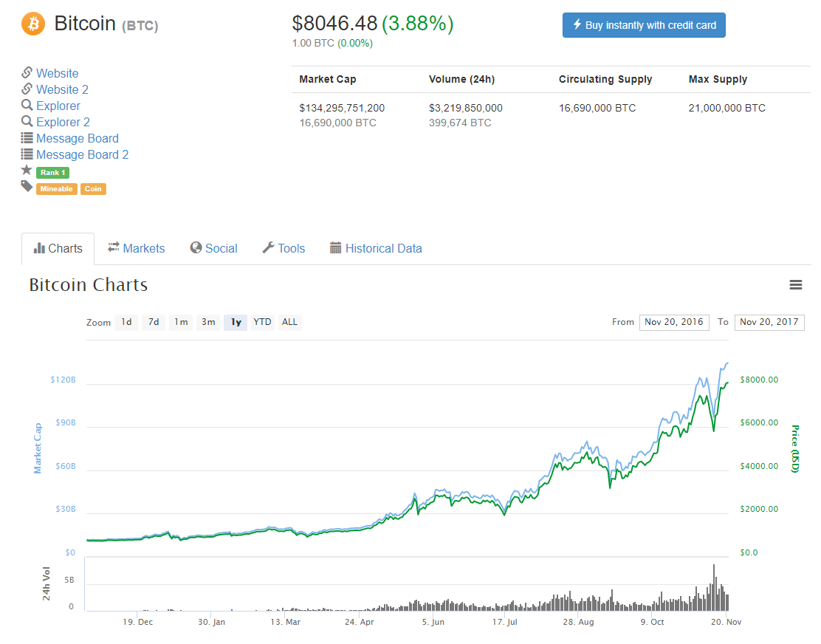Set the chart zoom to ALL
821x644 pixels.
289,322
